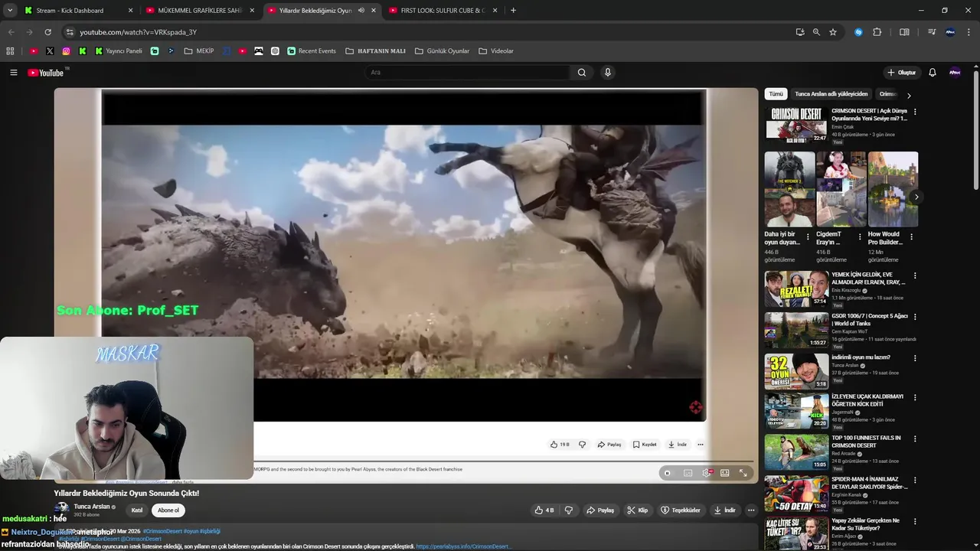Screen dimensions: 980x551
Task: Click the YouTube search magnifier button
Action: point(582,73)
